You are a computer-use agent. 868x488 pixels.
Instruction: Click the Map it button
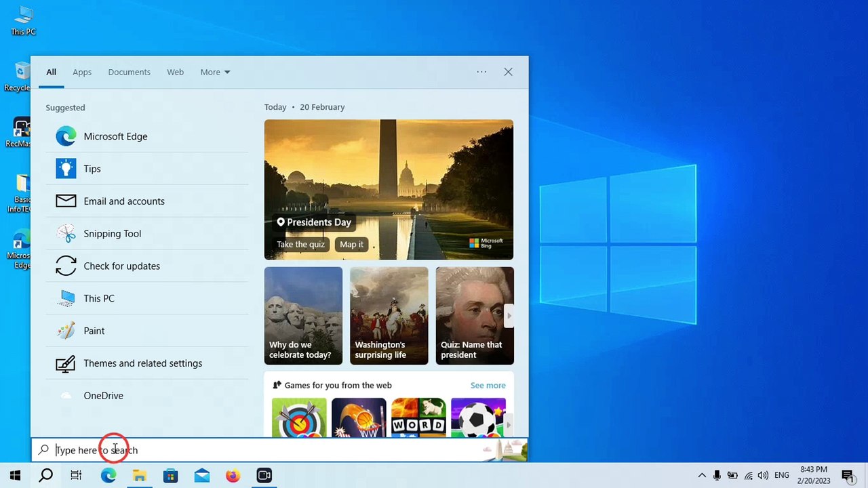(351, 245)
